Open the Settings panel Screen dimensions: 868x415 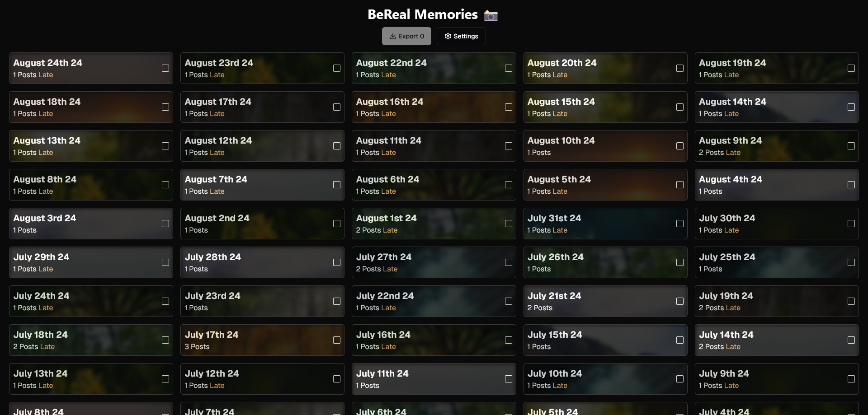pyautogui.click(x=461, y=36)
